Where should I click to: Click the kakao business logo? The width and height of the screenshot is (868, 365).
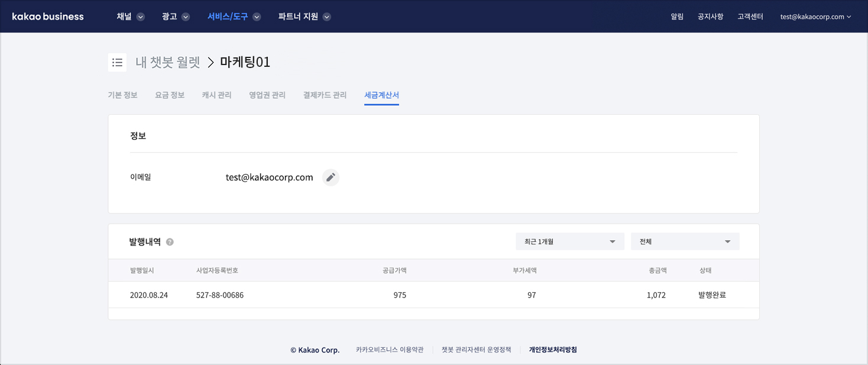[48, 17]
